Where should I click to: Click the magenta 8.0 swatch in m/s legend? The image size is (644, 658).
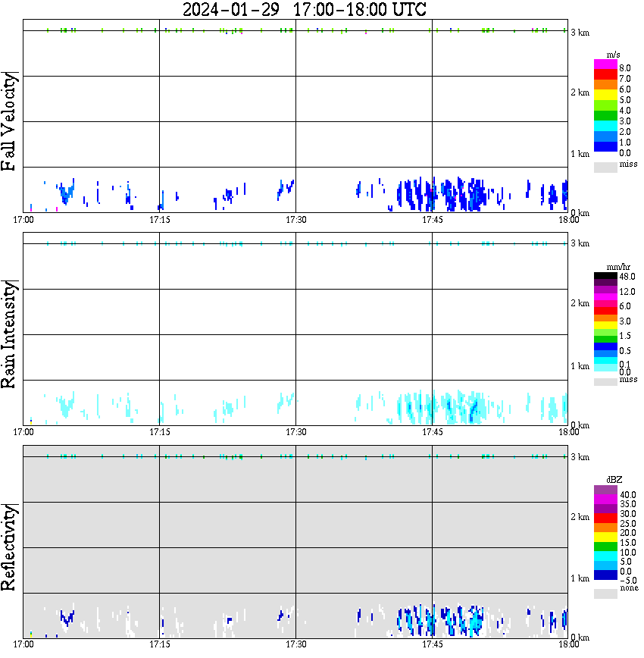[x=605, y=64]
